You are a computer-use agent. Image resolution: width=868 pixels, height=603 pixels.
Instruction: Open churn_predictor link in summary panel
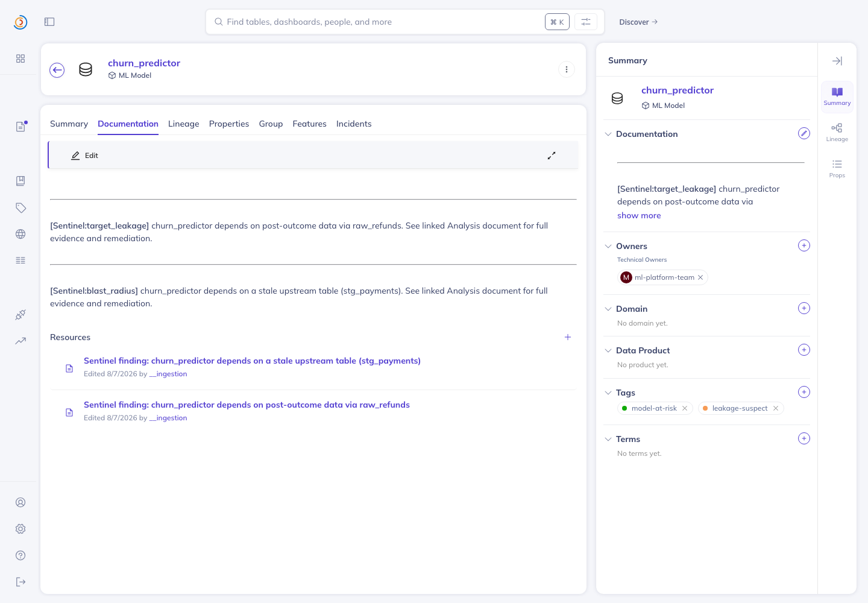678,90
